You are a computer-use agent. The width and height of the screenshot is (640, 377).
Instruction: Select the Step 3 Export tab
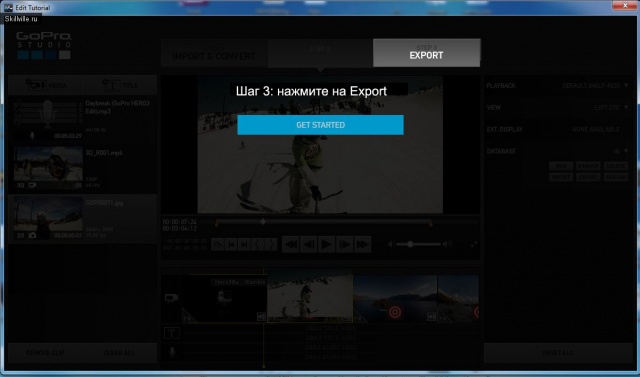pos(427,53)
